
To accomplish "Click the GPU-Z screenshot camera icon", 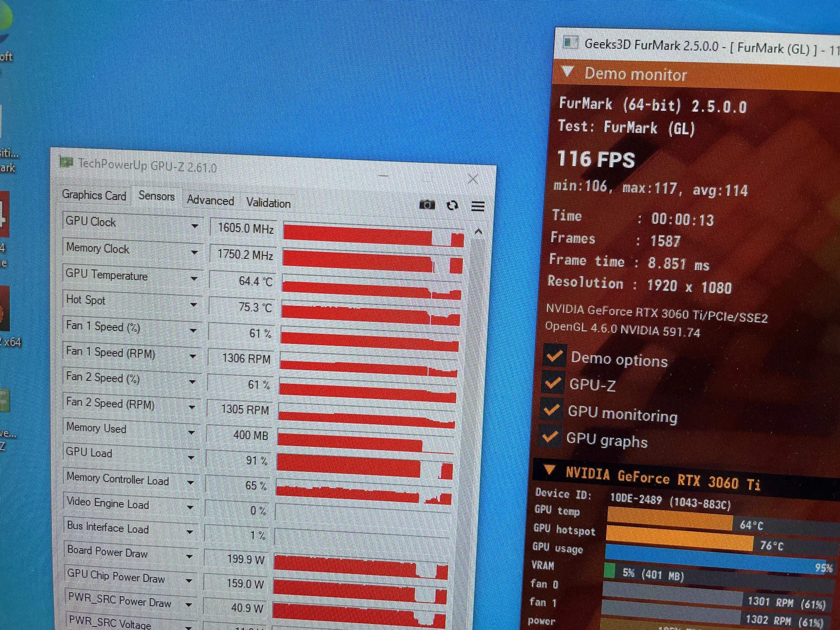I will click(x=427, y=204).
